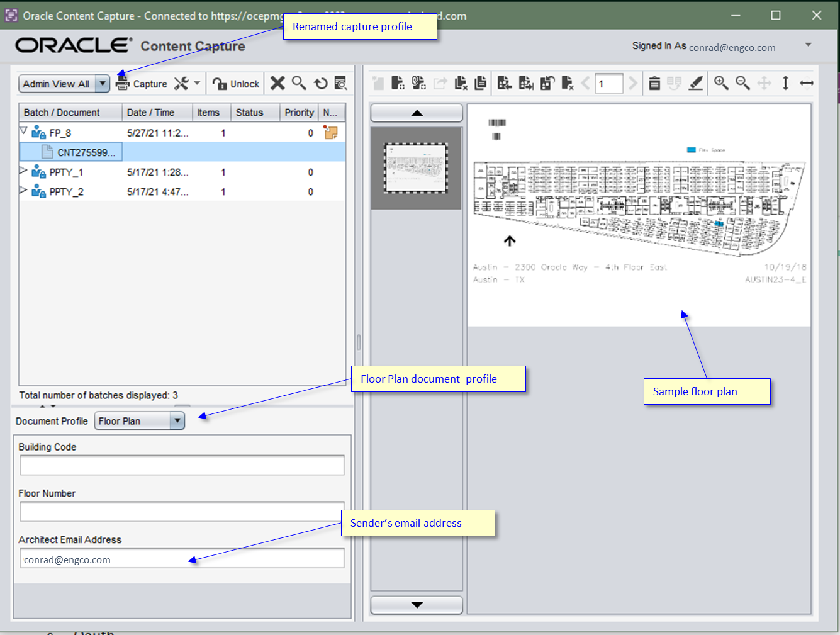The width and height of the screenshot is (840, 635).
Task: Open the document metadata clipboard icon
Action: tap(654, 82)
